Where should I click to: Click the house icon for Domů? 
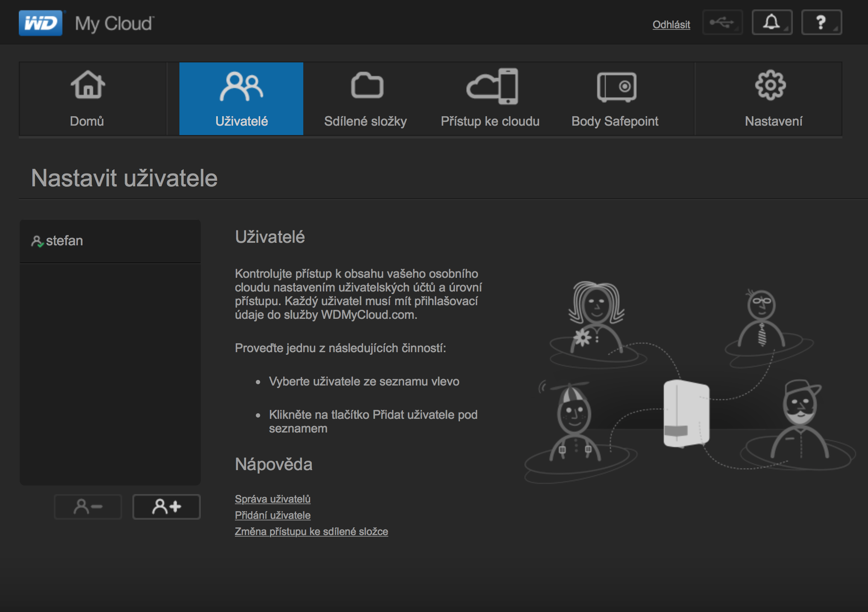coord(88,85)
